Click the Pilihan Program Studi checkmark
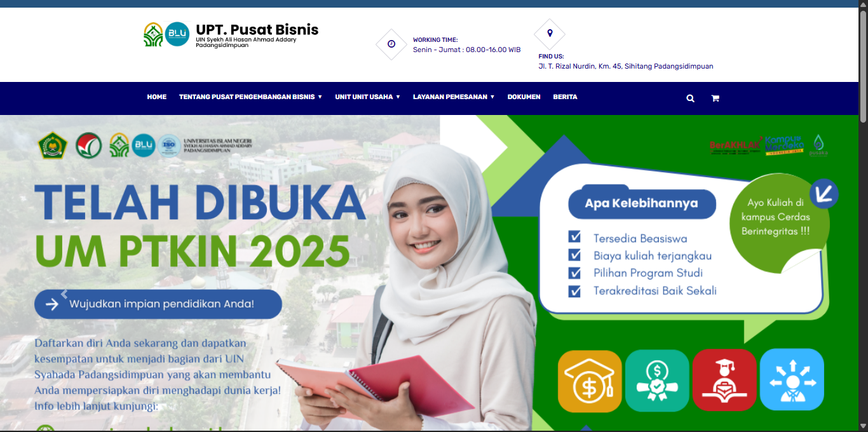The height and width of the screenshot is (432, 868). [x=575, y=273]
